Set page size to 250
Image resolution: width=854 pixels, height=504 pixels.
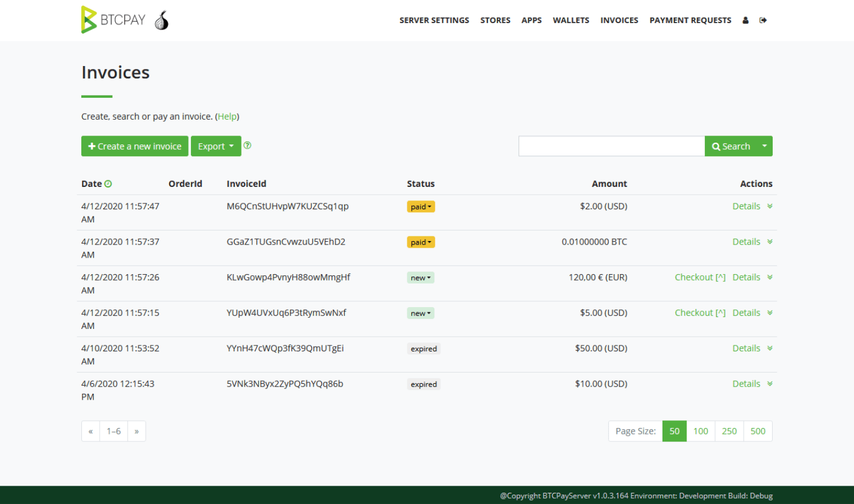tap(729, 431)
